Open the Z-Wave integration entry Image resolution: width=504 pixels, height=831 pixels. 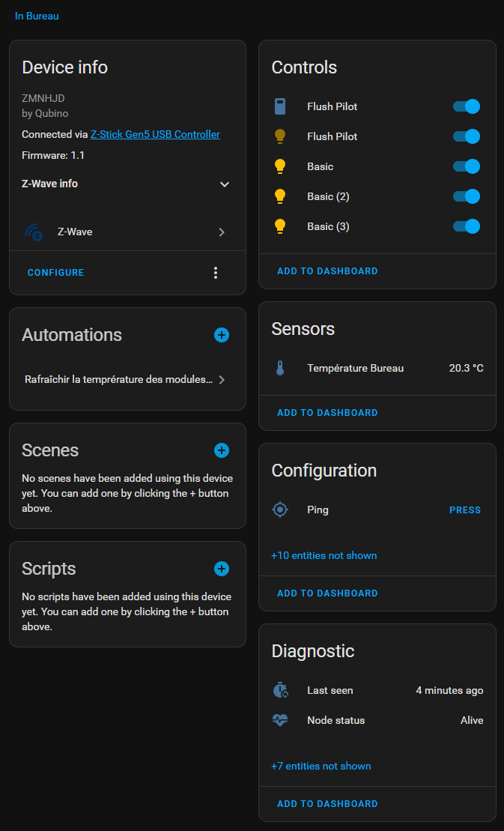tap(127, 232)
